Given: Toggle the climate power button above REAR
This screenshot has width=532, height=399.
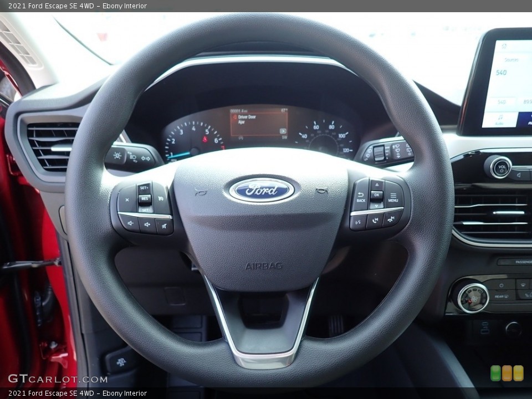Looking at the screenshot, I should point(502,285).
